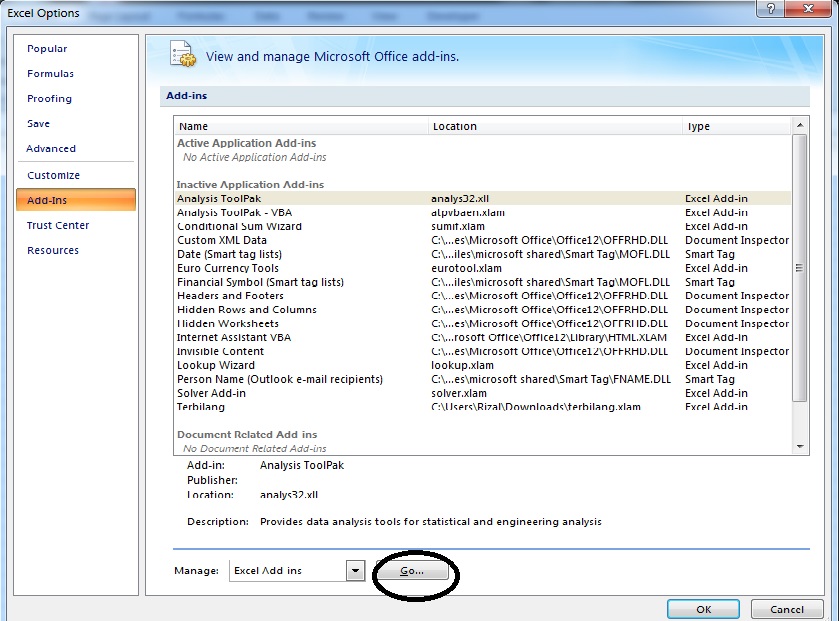Dismiss dialog with Cancel button

coord(787,609)
